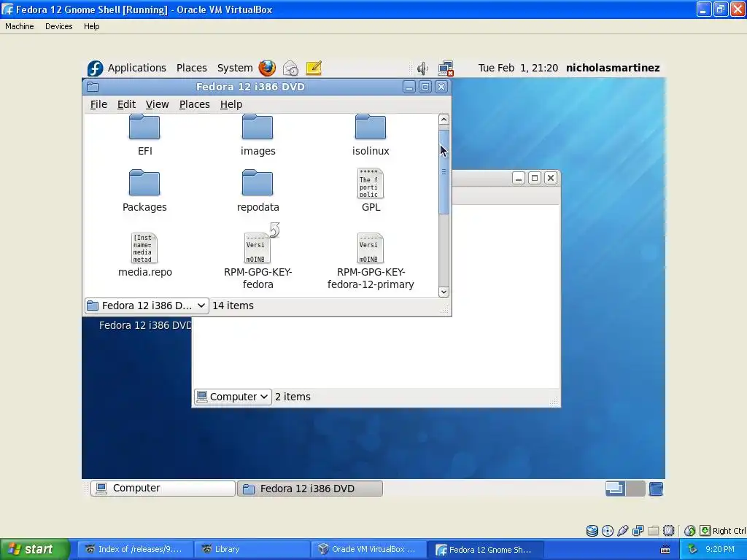Viewport: 747px width, 560px height.
Task: Click the trash applet on the bottom panel
Action: pyautogui.click(x=656, y=489)
